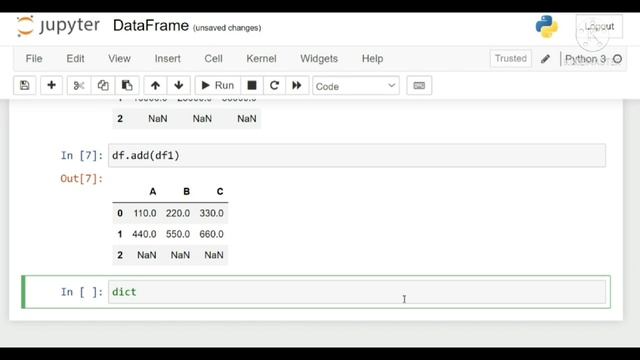Click the Logout button
The height and width of the screenshot is (360, 640).
pyautogui.click(x=599, y=27)
